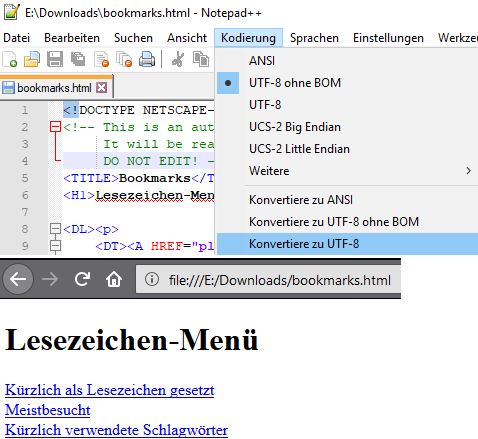Go back using the browser back arrow
478x439 pixels.
[x=18, y=279]
